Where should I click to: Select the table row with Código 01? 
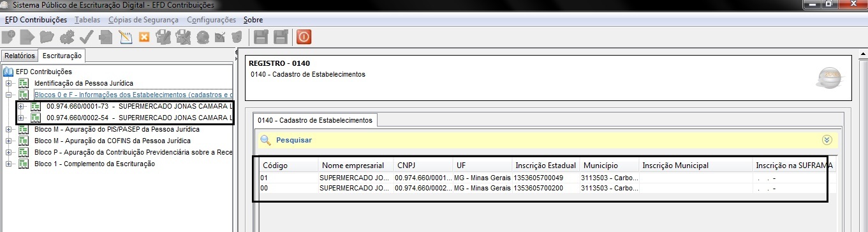point(543,178)
